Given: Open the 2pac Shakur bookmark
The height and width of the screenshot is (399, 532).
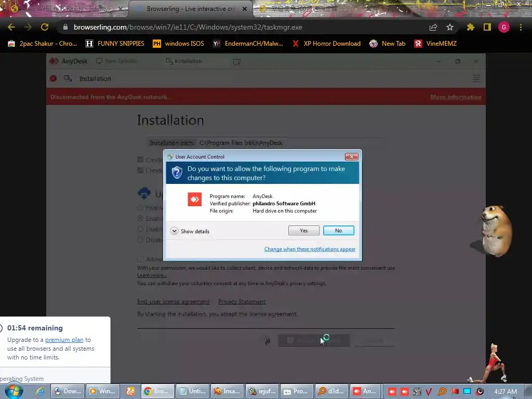Looking at the screenshot, I should click(x=43, y=44).
